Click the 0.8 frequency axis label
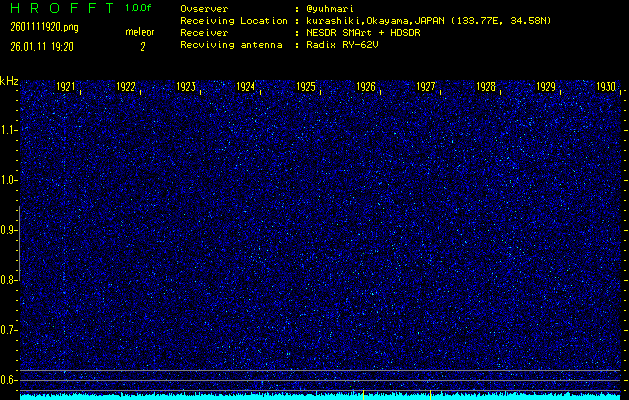 point(7,280)
